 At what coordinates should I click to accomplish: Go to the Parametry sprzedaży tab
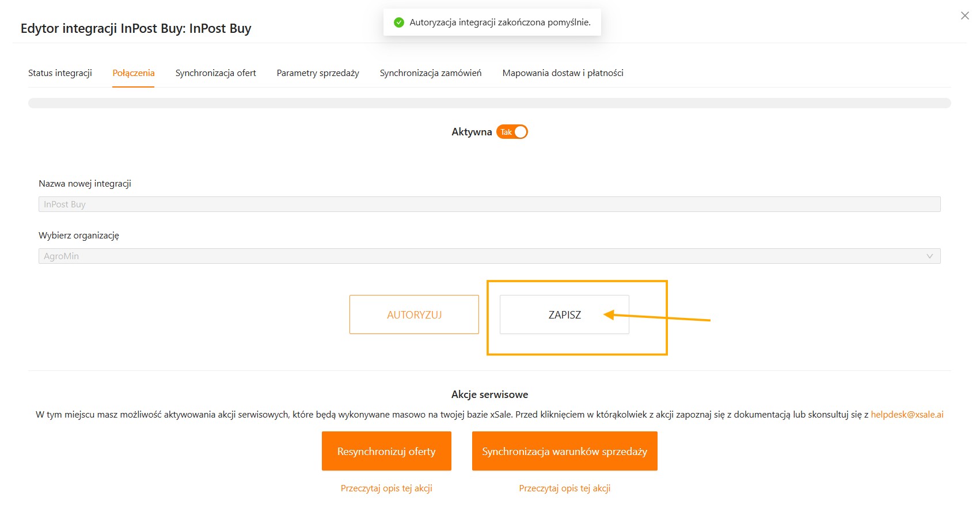pyautogui.click(x=318, y=73)
